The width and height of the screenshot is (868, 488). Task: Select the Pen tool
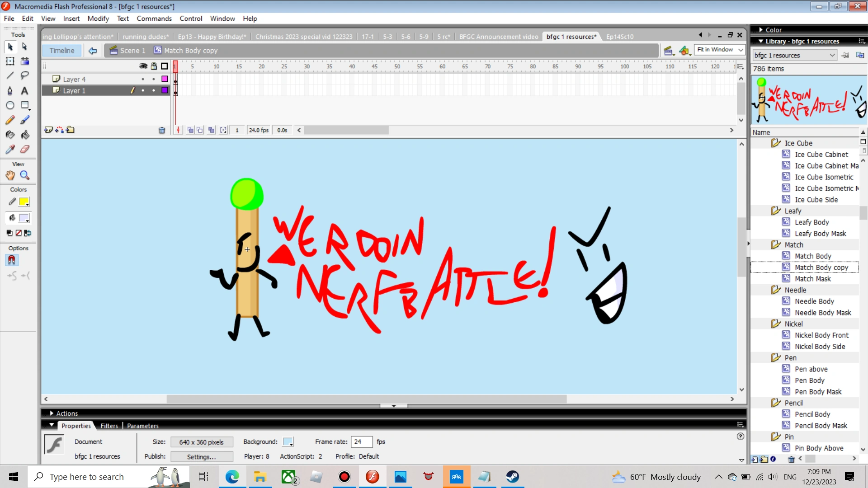tap(10, 91)
